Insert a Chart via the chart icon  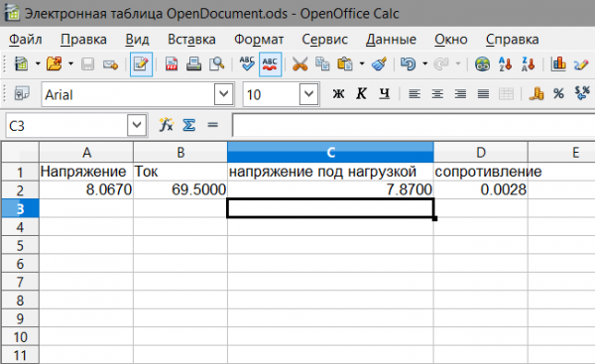tap(558, 64)
